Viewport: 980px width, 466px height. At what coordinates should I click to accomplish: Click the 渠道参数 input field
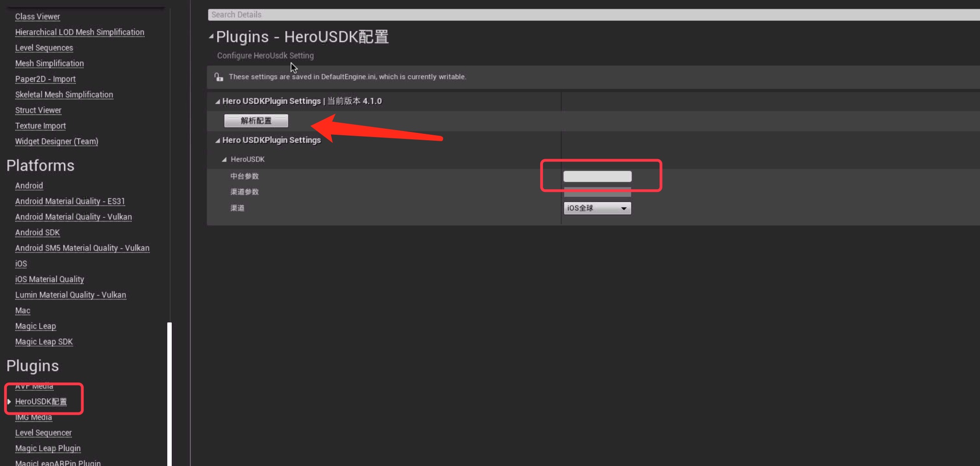597,192
